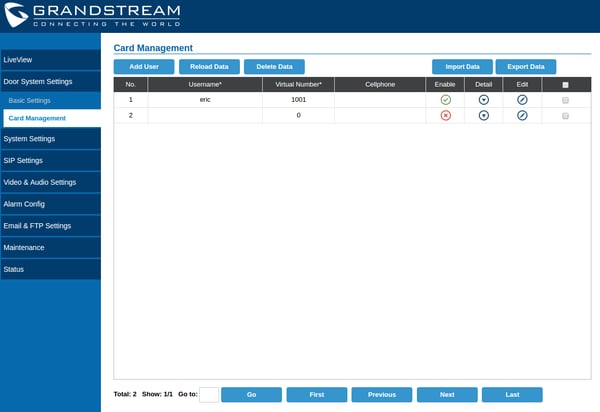
Task: Go to Previous page
Action: [x=382, y=395]
